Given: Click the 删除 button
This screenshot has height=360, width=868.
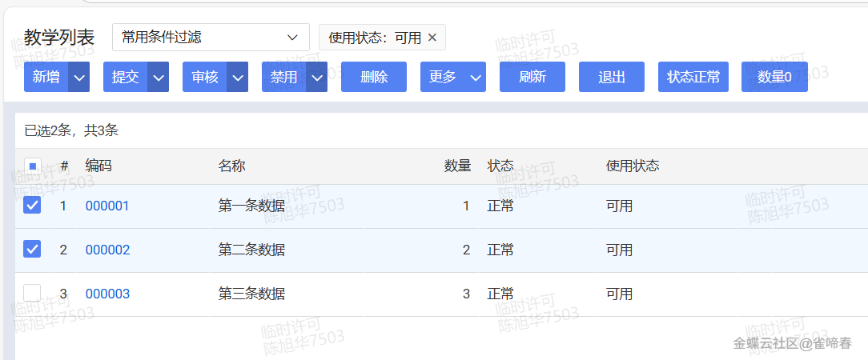Looking at the screenshot, I should pos(374,77).
